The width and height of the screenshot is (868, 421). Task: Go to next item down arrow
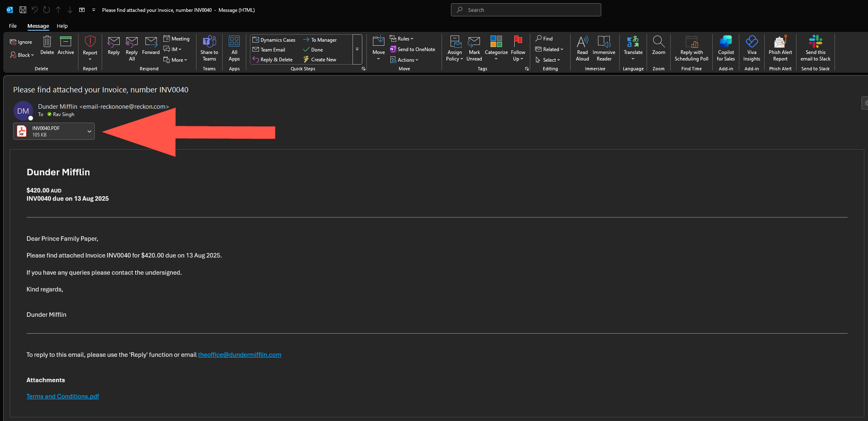70,10
